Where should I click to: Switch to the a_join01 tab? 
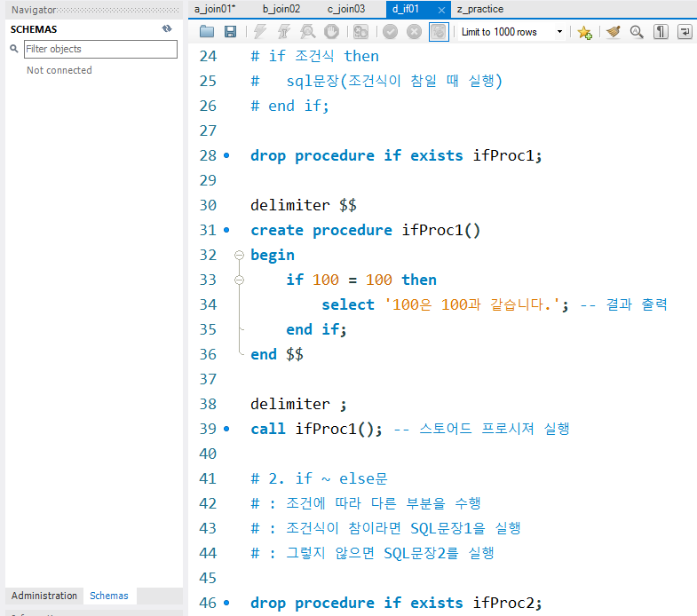[x=215, y=9]
